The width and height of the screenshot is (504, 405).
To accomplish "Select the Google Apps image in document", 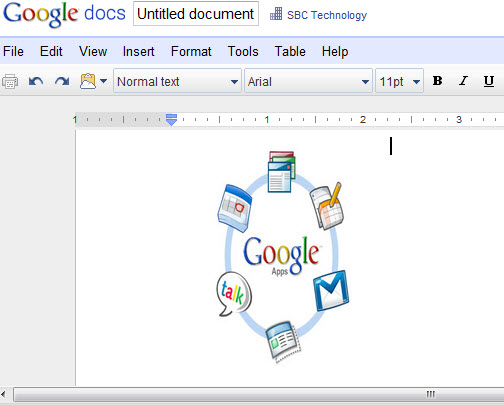I will (x=283, y=257).
